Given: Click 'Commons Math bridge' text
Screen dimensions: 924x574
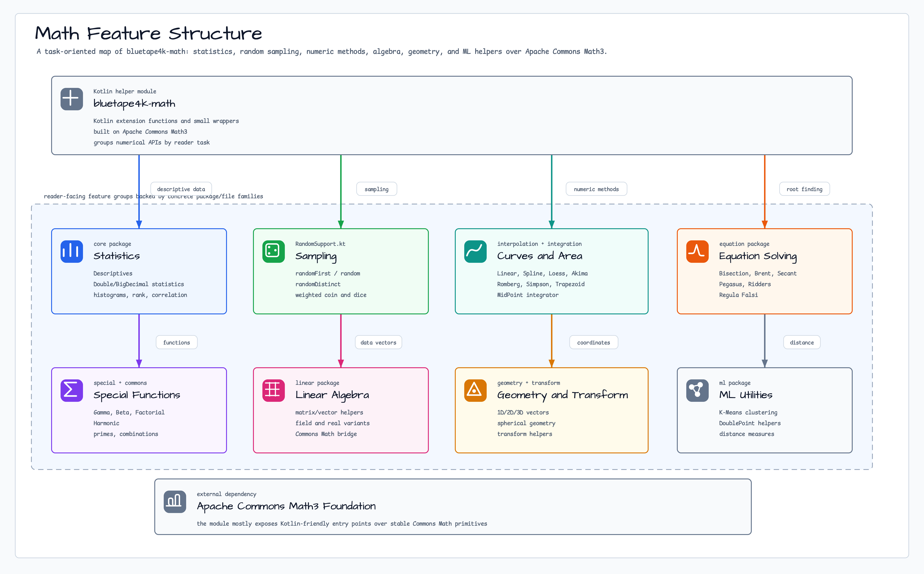Looking at the screenshot, I should point(326,434).
